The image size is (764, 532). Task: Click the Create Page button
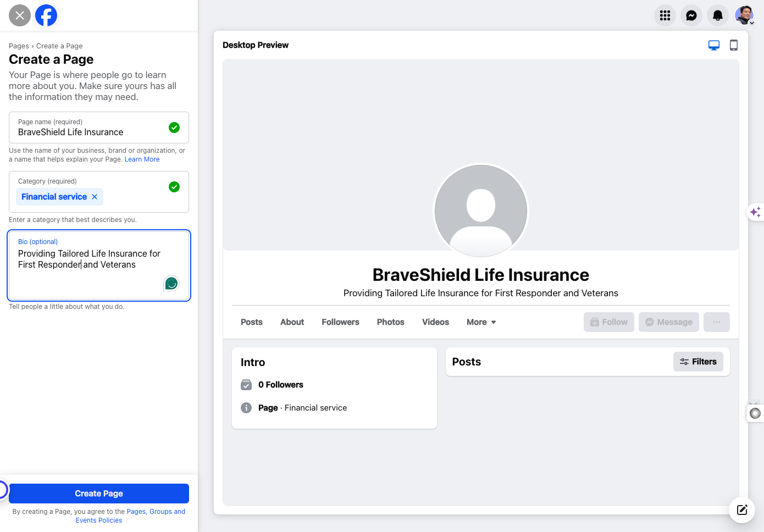pyautogui.click(x=99, y=494)
